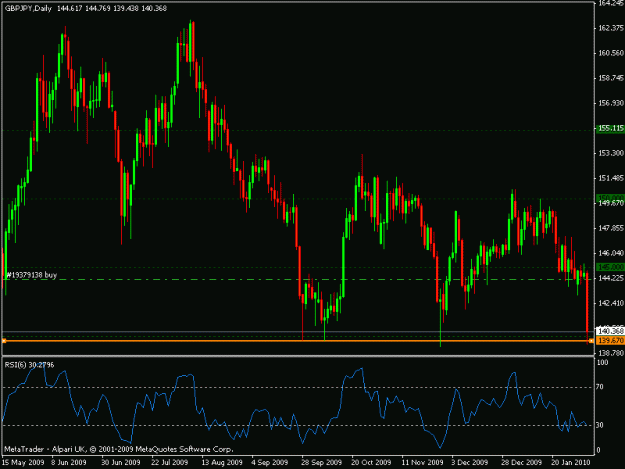The width and height of the screenshot is (625, 469).
Task: Click the 8 Jun 2009 date label
Action: (69, 463)
